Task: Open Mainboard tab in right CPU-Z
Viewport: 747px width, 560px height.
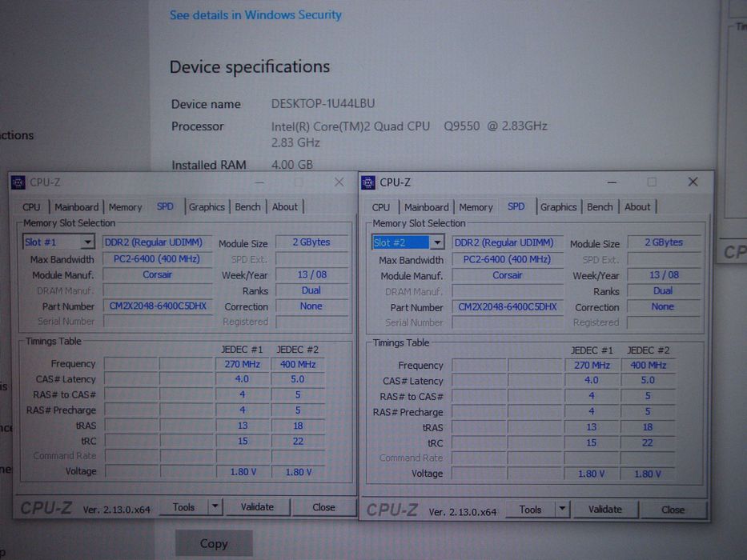Action: pyautogui.click(x=427, y=207)
